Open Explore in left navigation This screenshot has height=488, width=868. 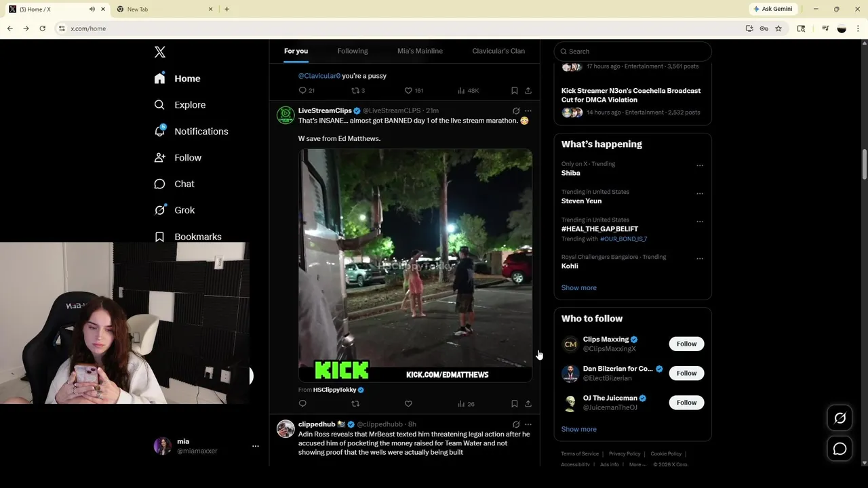pyautogui.click(x=180, y=105)
